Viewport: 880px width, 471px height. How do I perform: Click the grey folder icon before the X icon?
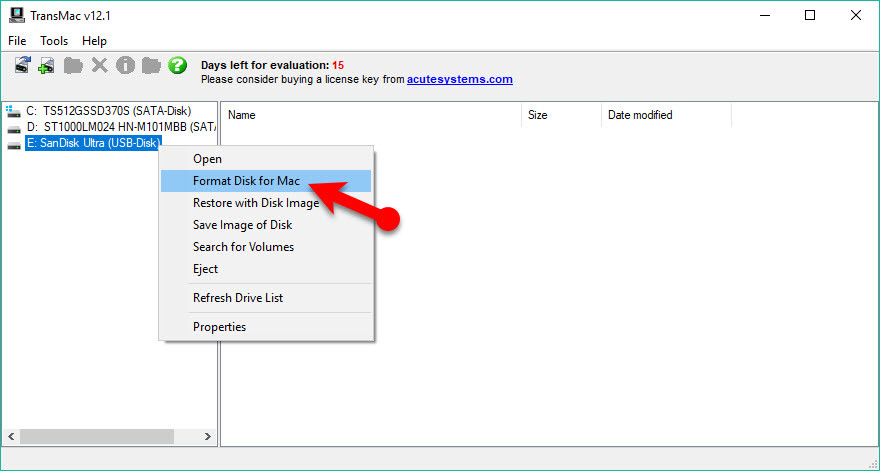(x=73, y=65)
